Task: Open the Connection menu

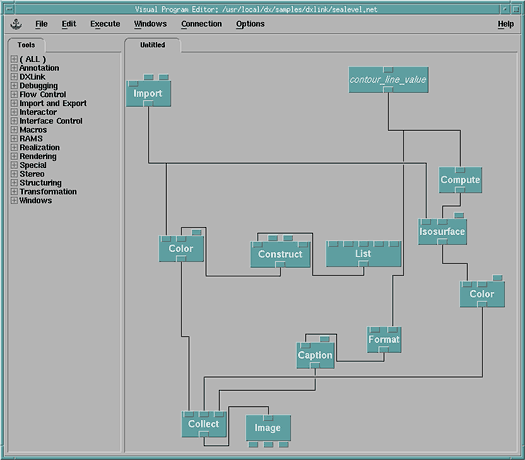Action: tap(202, 24)
